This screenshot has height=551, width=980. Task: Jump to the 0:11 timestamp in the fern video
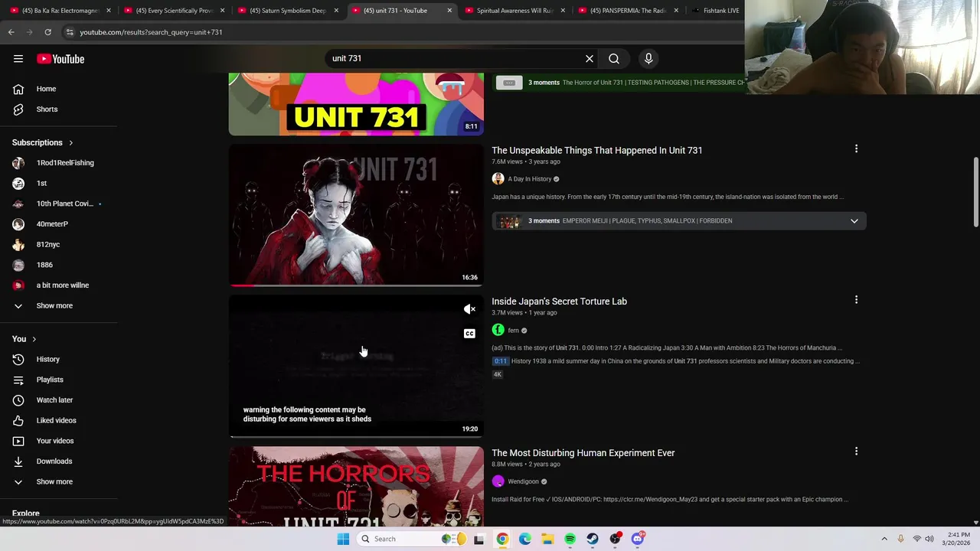(500, 361)
